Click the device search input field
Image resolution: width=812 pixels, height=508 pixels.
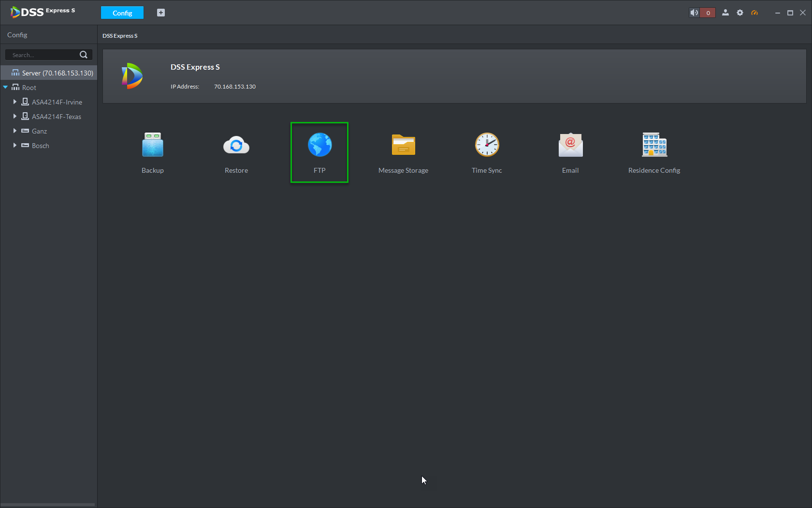click(43, 55)
